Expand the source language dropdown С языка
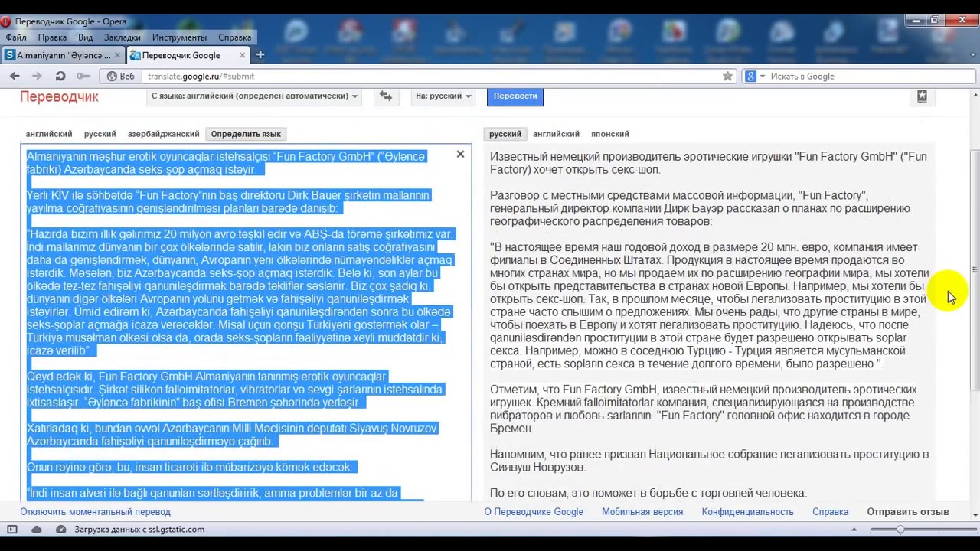This screenshot has width=980, height=551. [255, 96]
